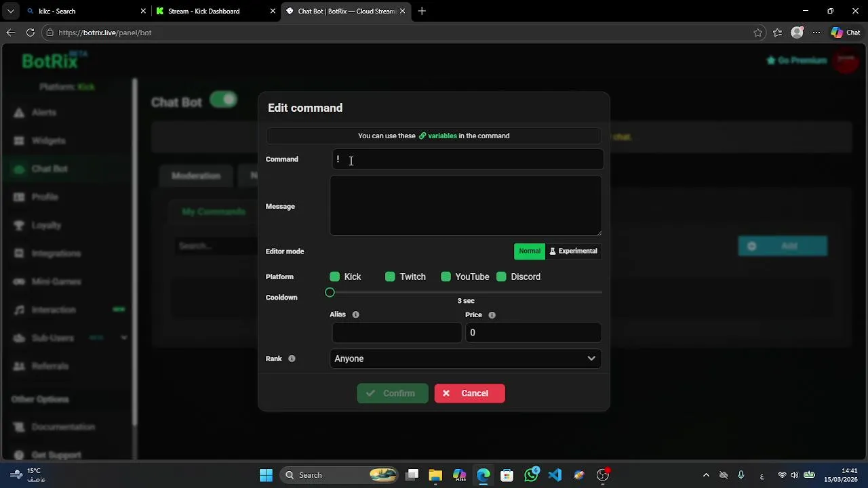Click the Price info icon
The height and width of the screenshot is (488, 868).
(x=492, y=315)
